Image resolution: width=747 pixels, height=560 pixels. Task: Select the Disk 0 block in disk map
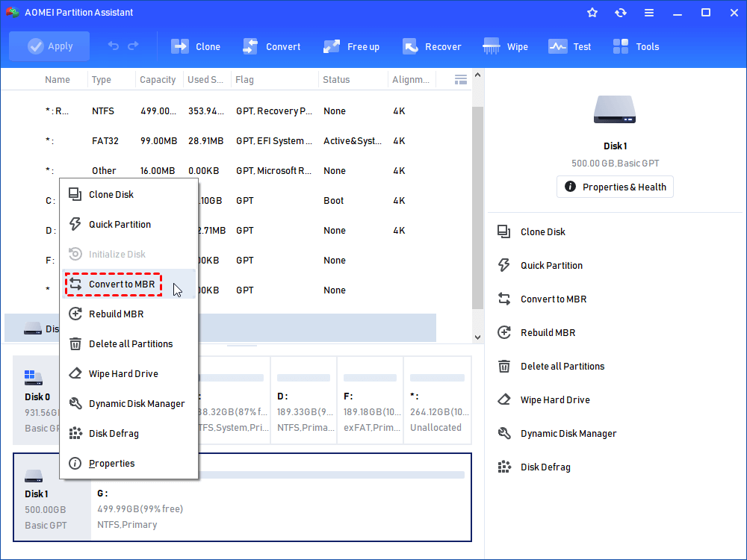click(x=36, y=400)
